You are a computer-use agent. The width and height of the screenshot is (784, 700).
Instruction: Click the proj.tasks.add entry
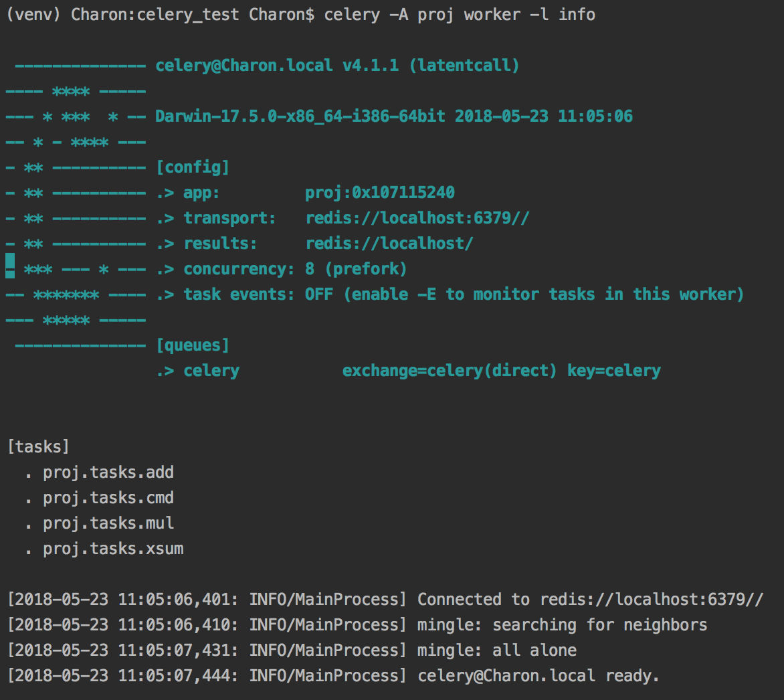(108, 472)
